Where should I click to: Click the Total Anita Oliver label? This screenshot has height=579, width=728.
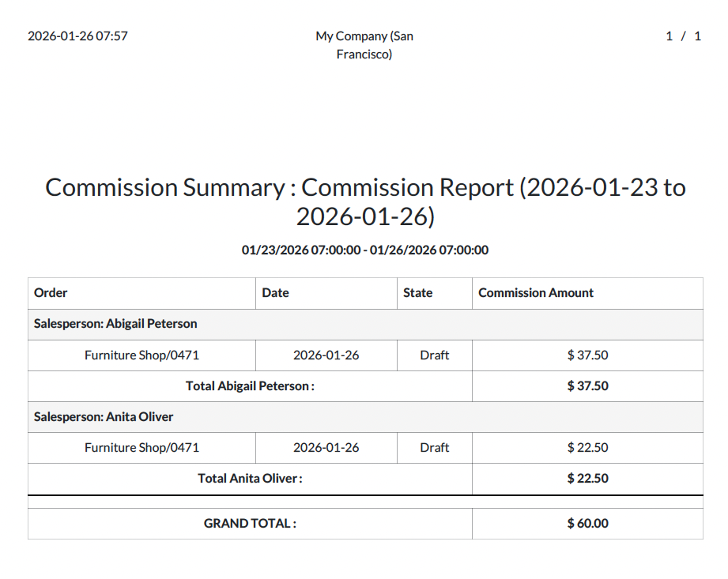(x=251, y=479)
